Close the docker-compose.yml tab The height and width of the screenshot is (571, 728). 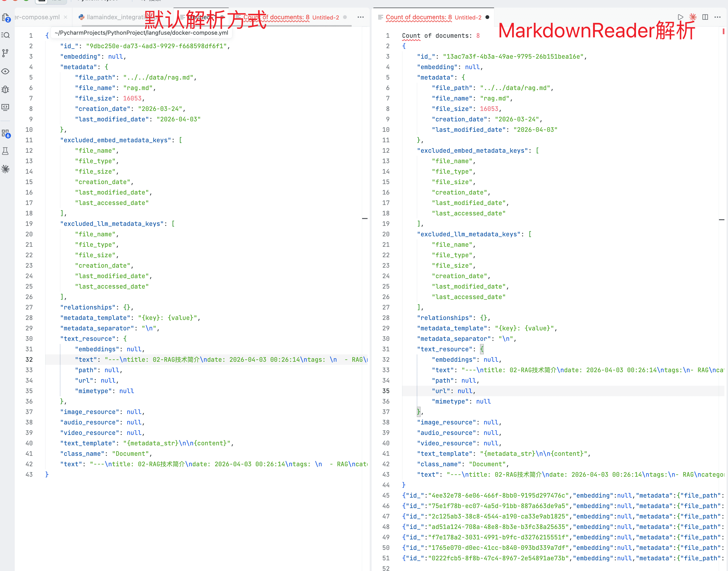(x=66, y=17)
